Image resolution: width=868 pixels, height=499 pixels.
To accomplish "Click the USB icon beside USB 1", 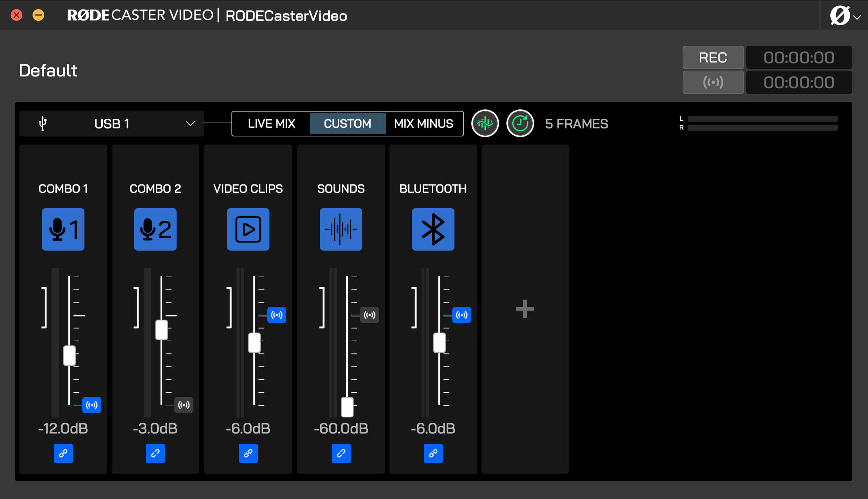I will tap(43, 124).
